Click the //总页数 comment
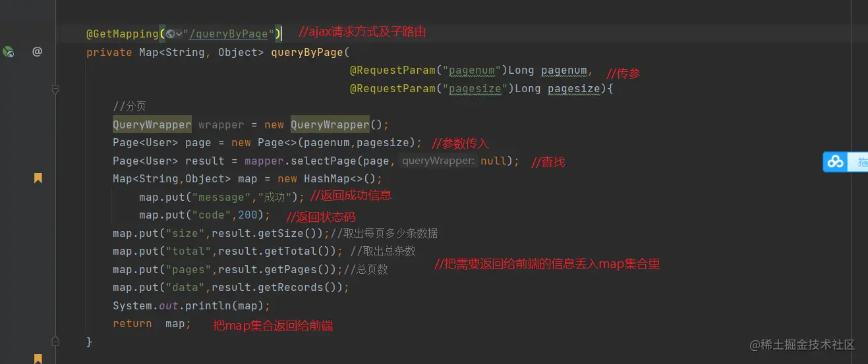The width and height of the screenshot is (868, 364). tap(366, 270)
